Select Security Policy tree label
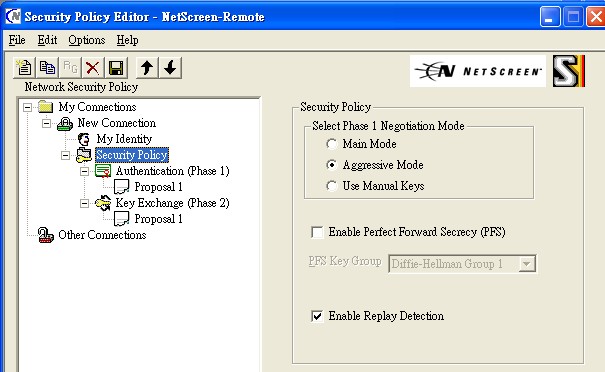605x372 pixels. 132,155
